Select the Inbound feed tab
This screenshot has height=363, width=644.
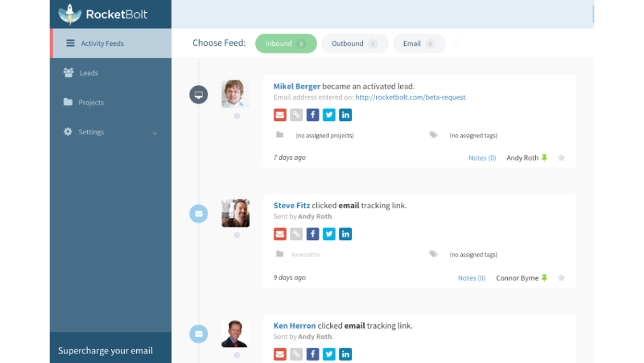click(x=286, y=43)
